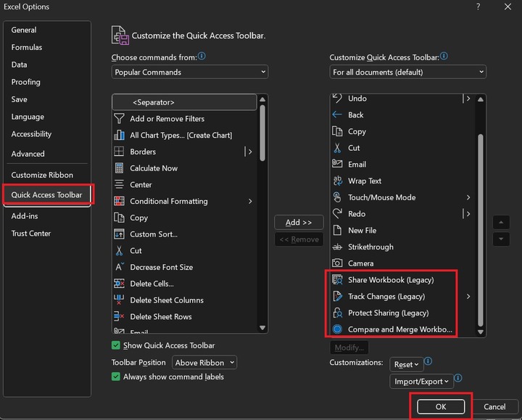
Task: Select the Share Workbook (Legacy) icon
Action: tap(336, 280)
